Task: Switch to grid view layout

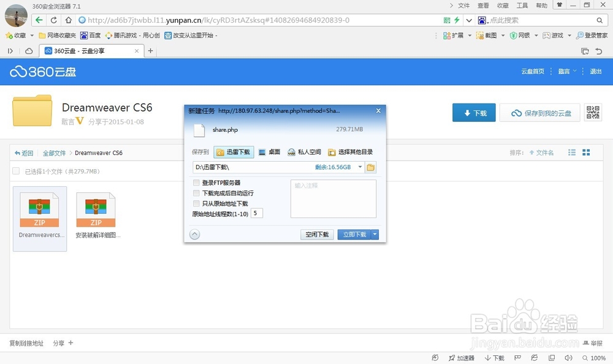Action: click(x=586, y=153)
